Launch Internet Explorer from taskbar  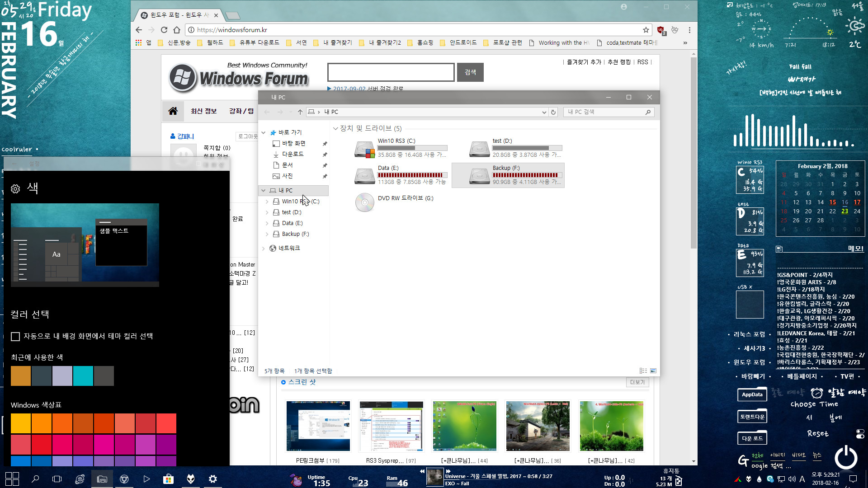pyautogui.click(x=80, y=479)
